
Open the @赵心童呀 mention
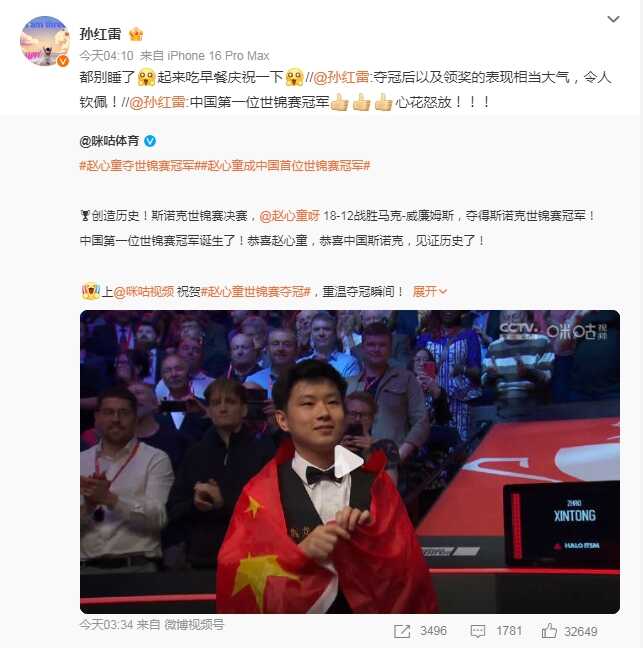(x=290, y=216)
